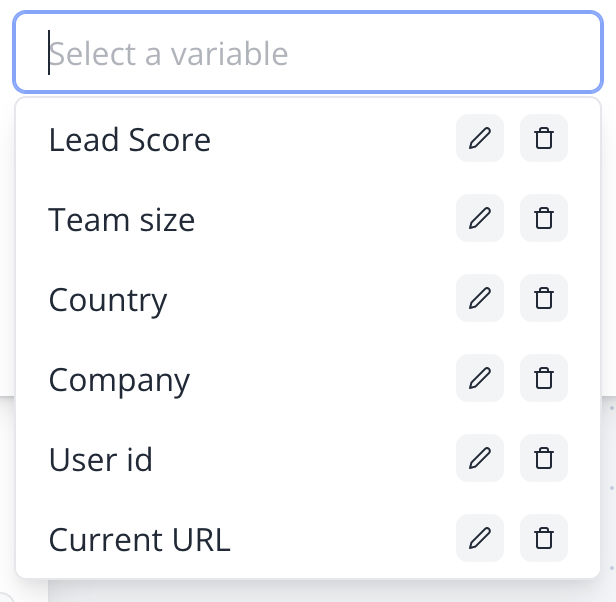Edit the Country variable
616x602 pixels.
[480, 299]
